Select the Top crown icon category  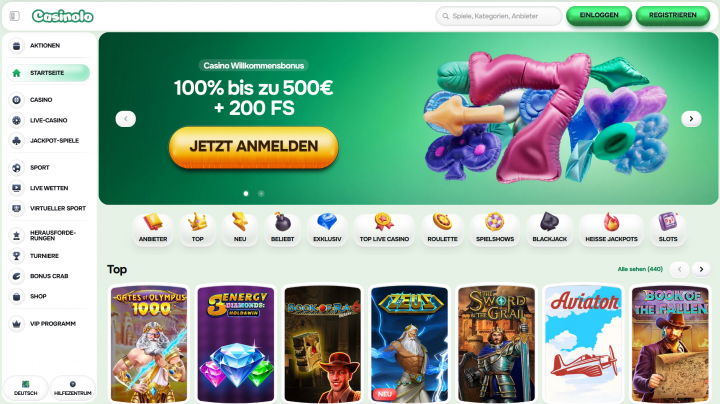197,230
